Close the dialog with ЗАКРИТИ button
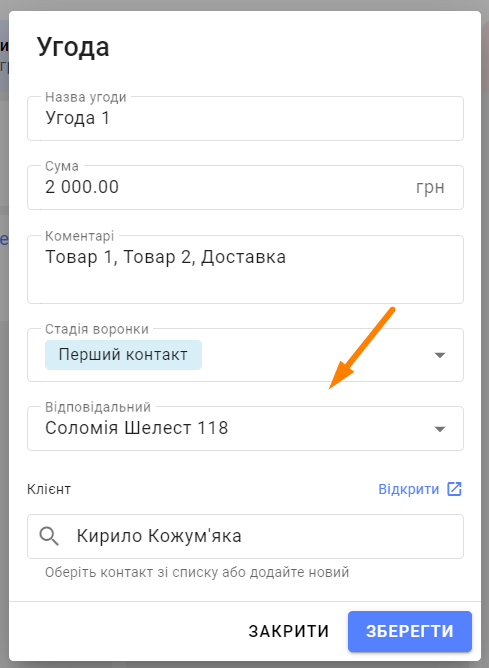This screenshot has width=489, height=668. pos(289,631)
